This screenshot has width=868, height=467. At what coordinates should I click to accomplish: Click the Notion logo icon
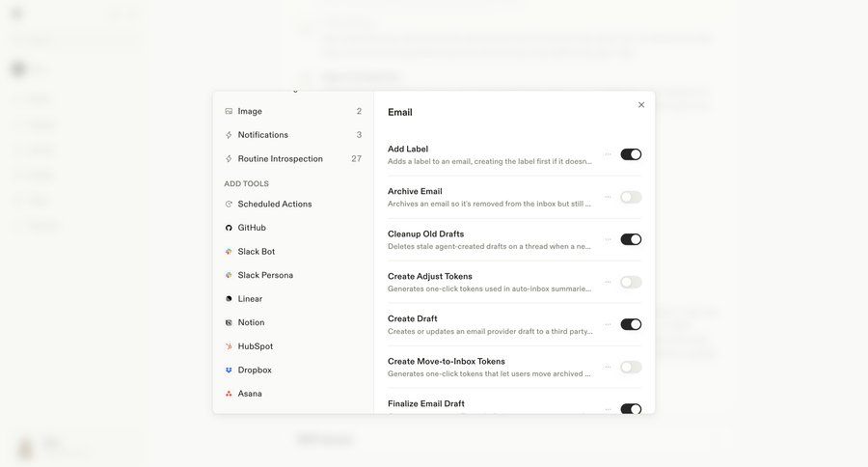click(229, 322)
